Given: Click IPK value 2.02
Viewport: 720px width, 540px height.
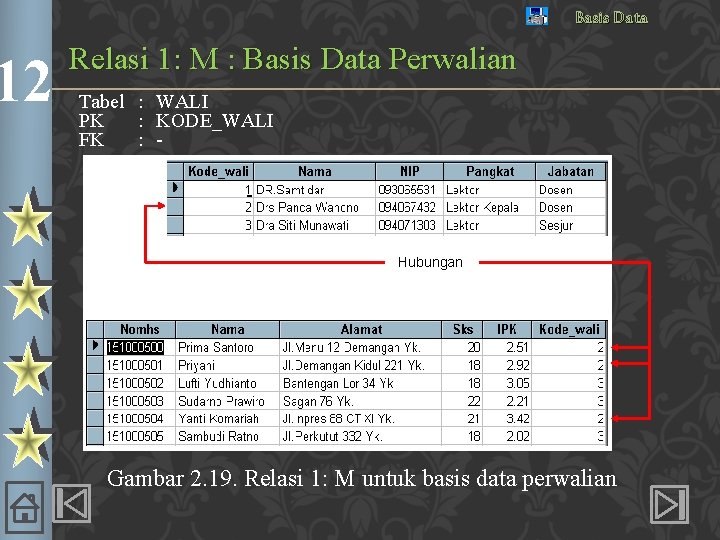Looking at the screenshot, I should 518,436.
